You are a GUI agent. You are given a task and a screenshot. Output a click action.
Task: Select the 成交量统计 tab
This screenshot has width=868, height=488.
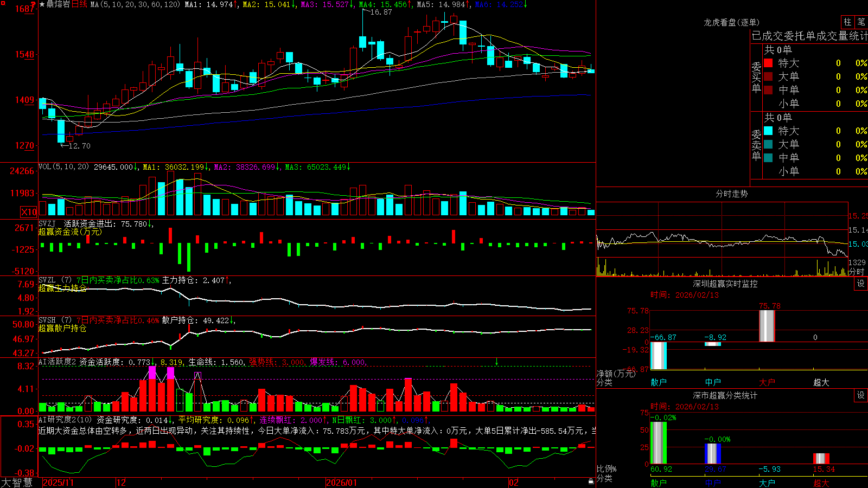(842, 36)
